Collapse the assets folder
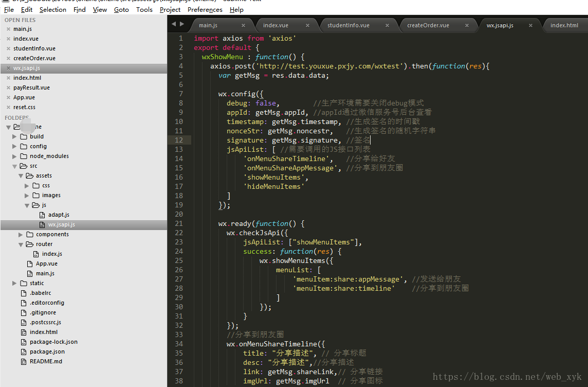 coord(21,176)
